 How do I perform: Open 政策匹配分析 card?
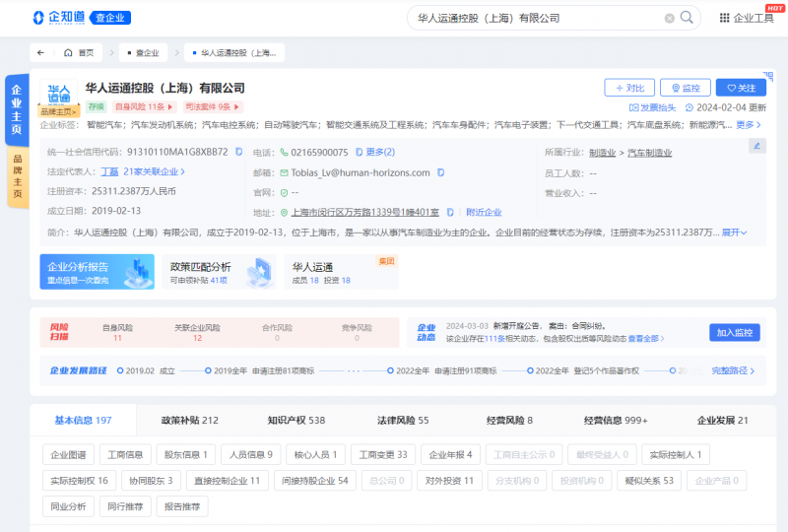coord(220,272)
